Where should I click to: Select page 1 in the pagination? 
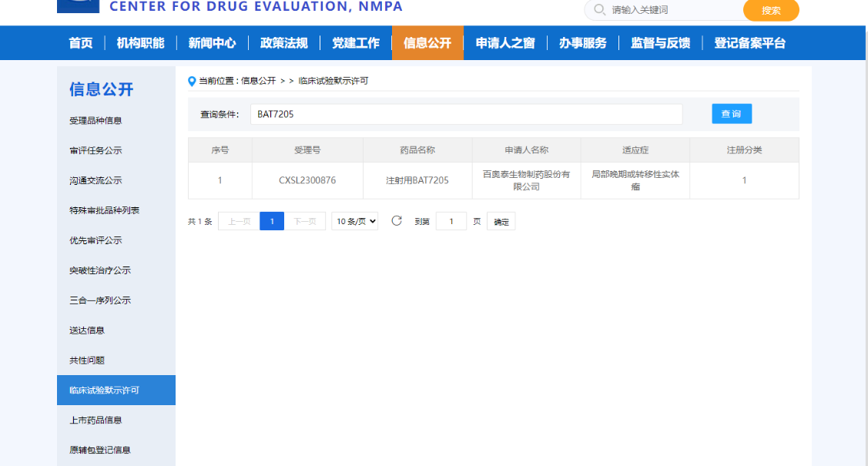(x=272, y=221)
